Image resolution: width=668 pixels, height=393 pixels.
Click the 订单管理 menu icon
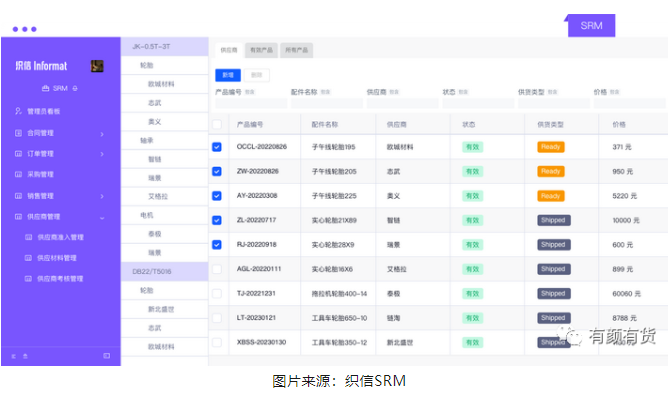18,154
